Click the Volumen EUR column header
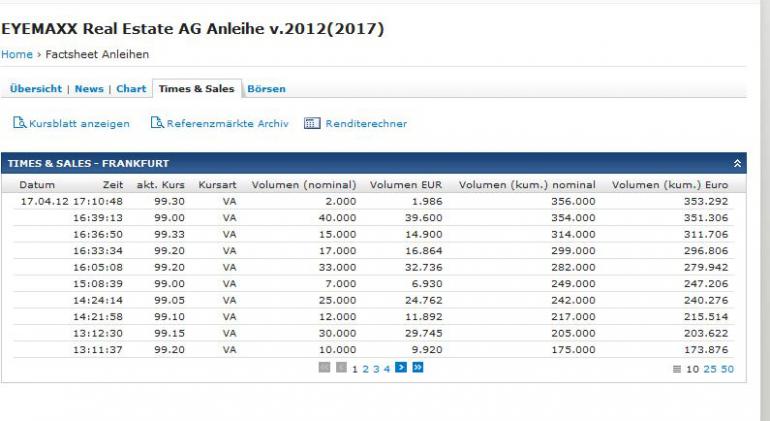The height and width of the screenshot is (421, 770). 406,185
